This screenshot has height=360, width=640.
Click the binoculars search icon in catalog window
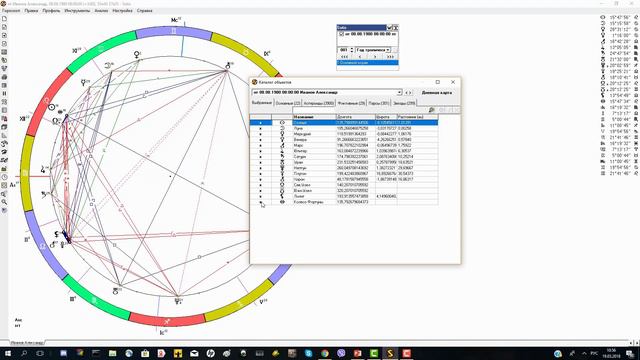[431, 110]
